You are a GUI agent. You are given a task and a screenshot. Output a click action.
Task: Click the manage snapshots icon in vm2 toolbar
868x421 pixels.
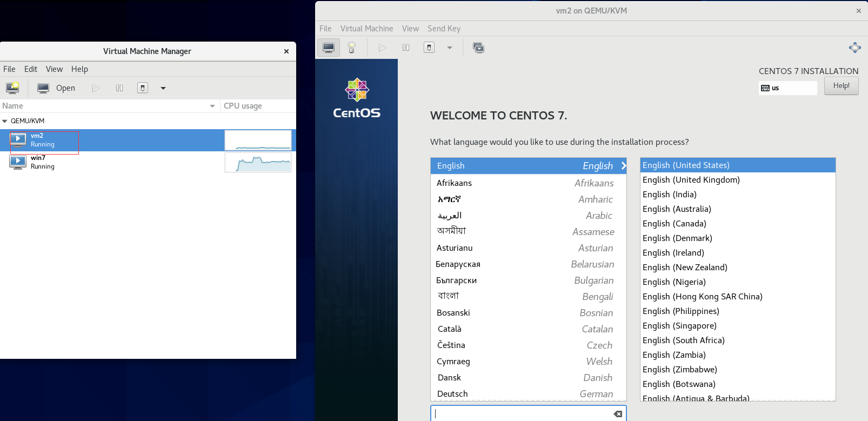coord(478,48)
